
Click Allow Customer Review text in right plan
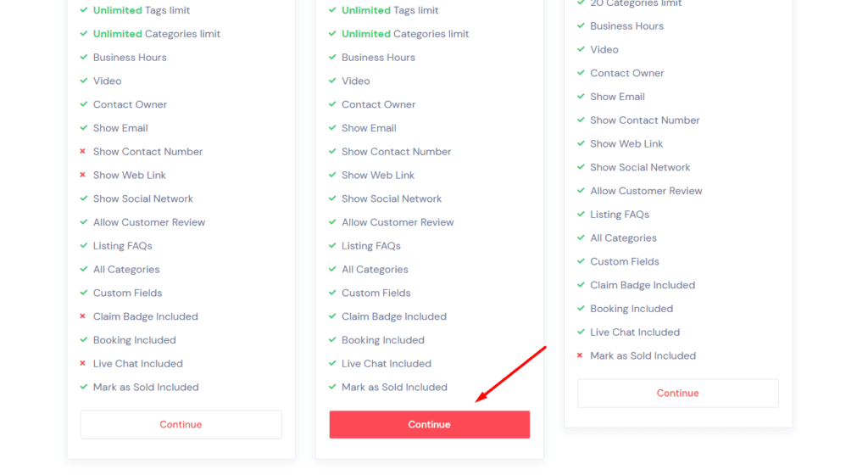[646, 191]
